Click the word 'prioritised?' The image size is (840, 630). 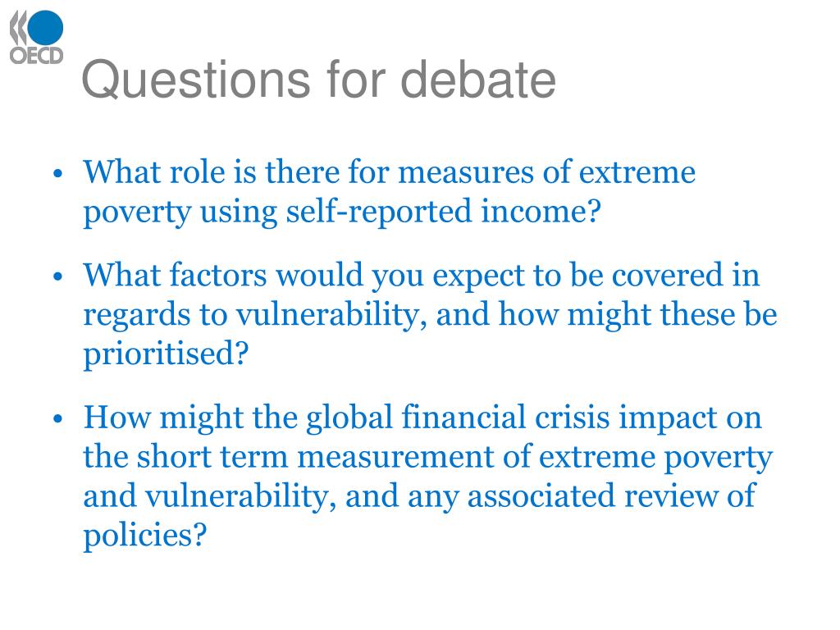[x=166, y=354]
